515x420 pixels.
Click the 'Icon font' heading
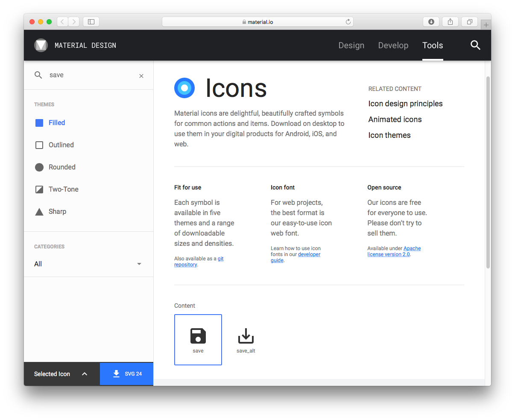tap(283, 187)
